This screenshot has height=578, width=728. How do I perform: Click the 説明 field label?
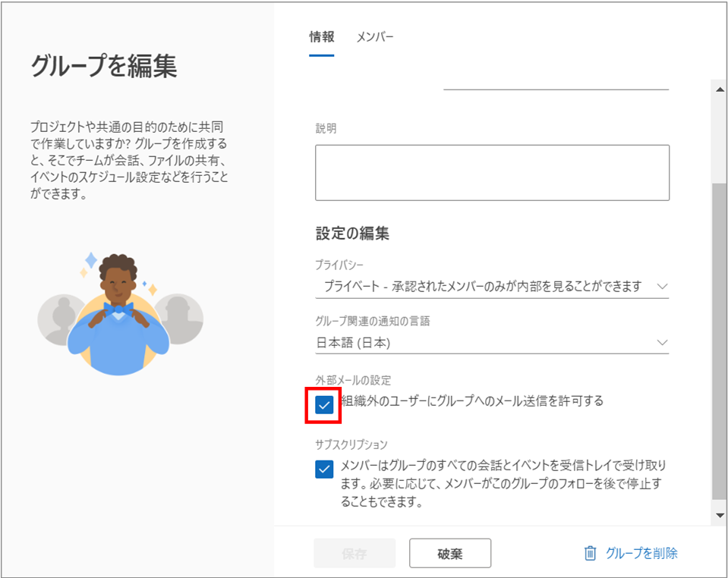326,128
